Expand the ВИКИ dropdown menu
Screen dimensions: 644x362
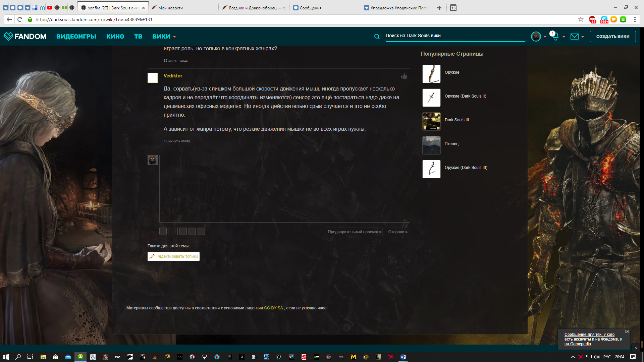tap(164, 37)
